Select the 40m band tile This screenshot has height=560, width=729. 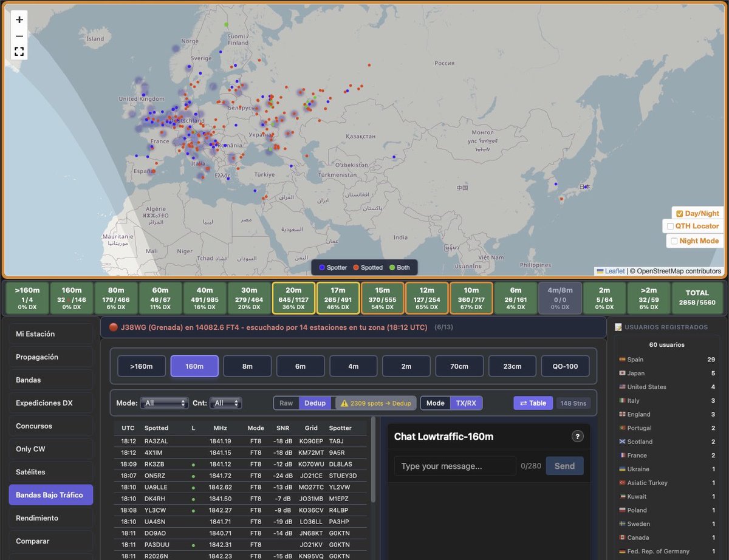[x=205, y=298]
